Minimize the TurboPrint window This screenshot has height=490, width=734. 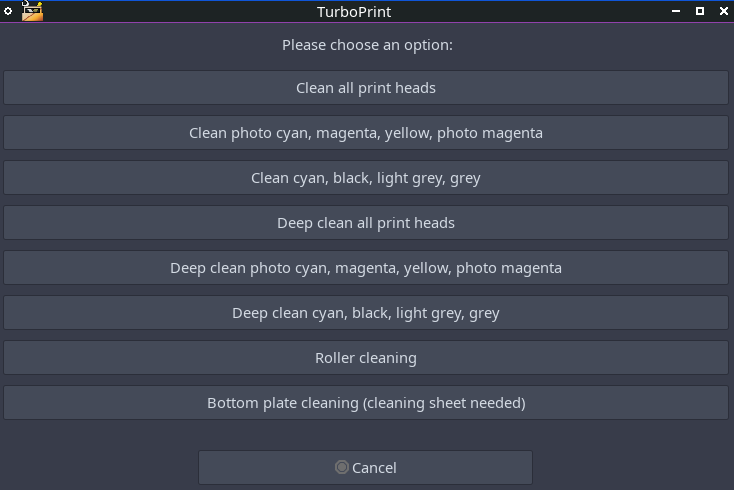click(x=679, y=11)
